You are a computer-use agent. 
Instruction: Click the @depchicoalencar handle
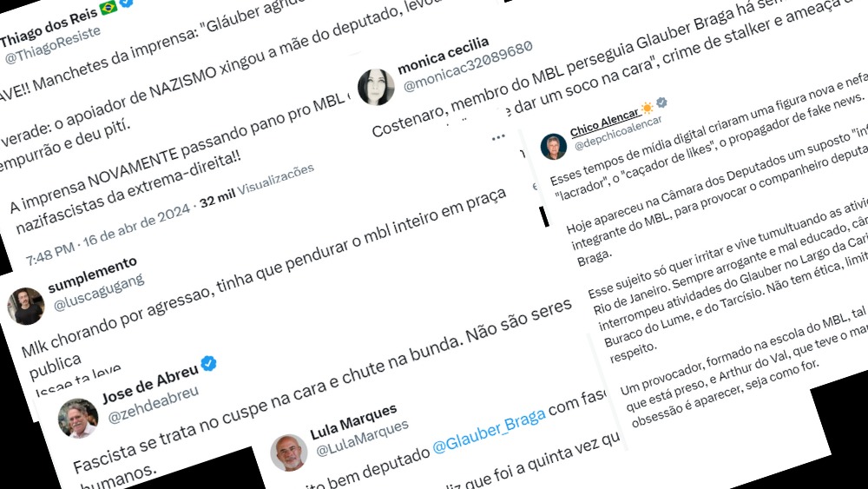pos(618,133)
